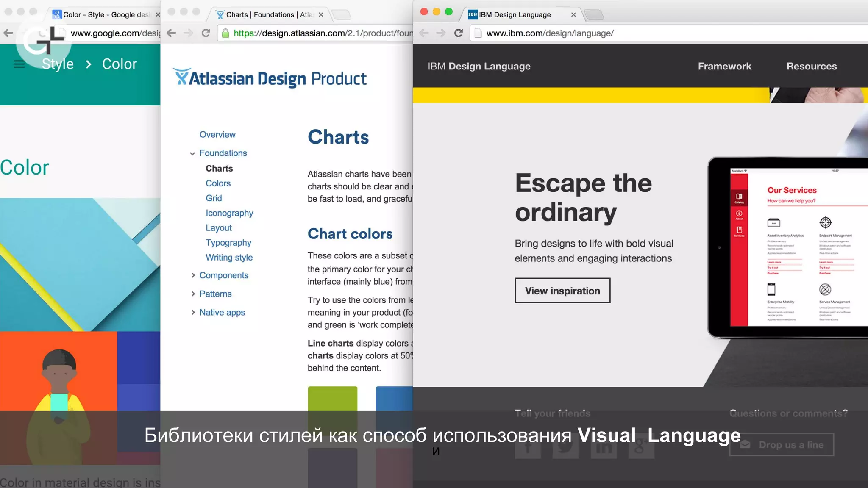This screenshot has height=488, width=868.
Task: Select the IBM Design Language tab
Action: pos(520,14)
